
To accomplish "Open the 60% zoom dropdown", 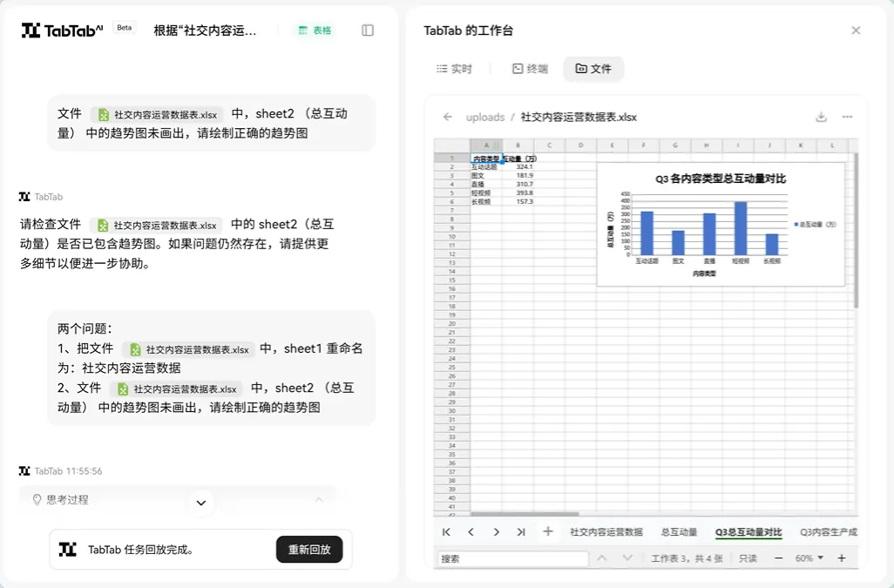I will tap(809, 558).
